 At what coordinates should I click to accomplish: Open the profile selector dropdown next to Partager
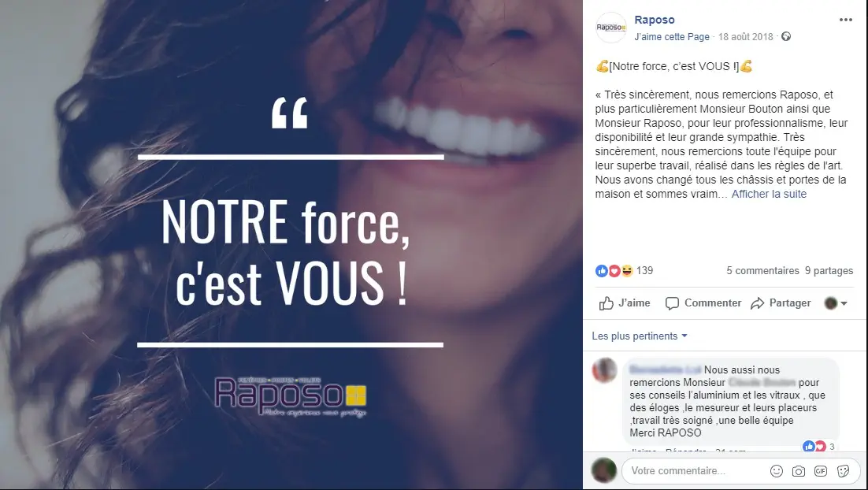836,303
